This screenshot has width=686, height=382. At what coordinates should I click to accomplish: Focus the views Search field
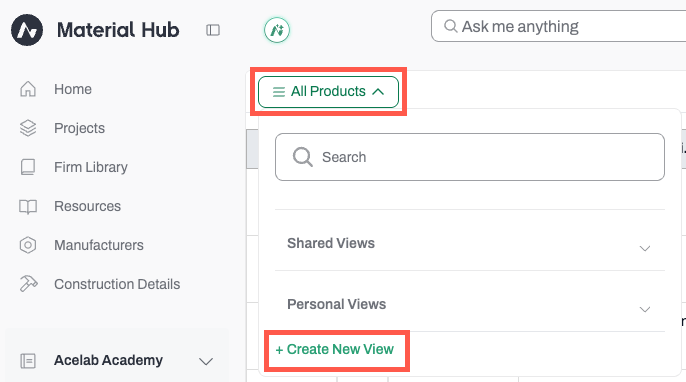point(470,157)
